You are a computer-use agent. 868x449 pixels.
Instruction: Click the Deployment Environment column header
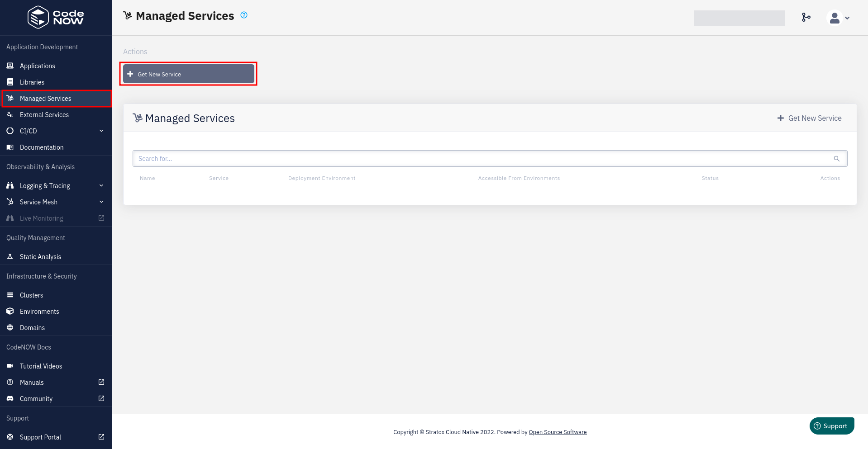click(x=322, y=178)
